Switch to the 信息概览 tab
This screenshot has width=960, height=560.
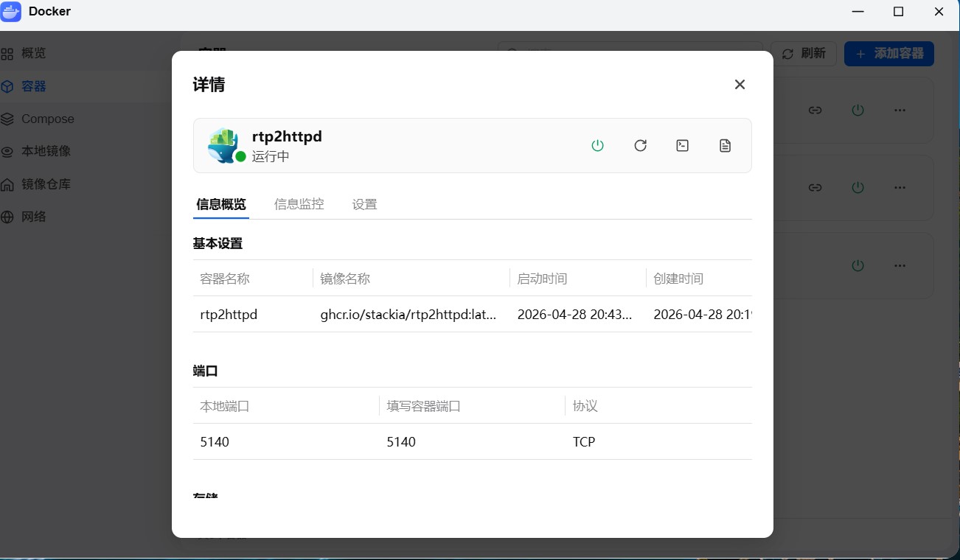pos(221,204)
